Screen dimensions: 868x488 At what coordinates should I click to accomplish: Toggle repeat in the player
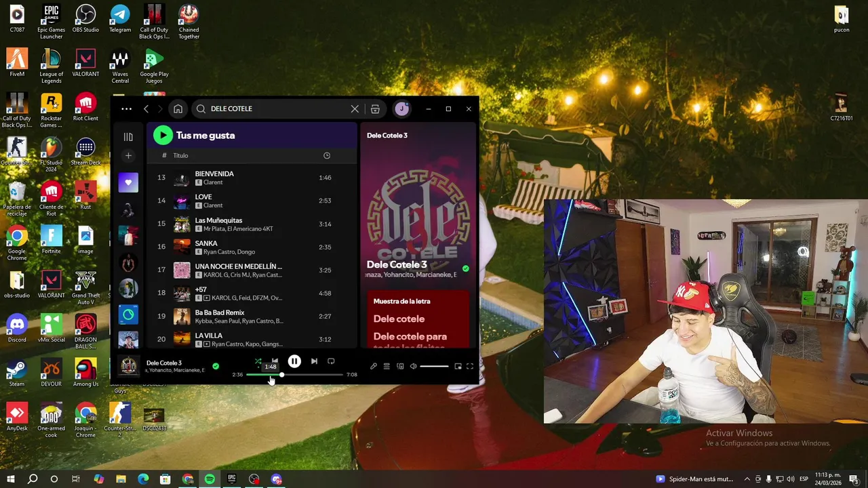click(331, 361)
